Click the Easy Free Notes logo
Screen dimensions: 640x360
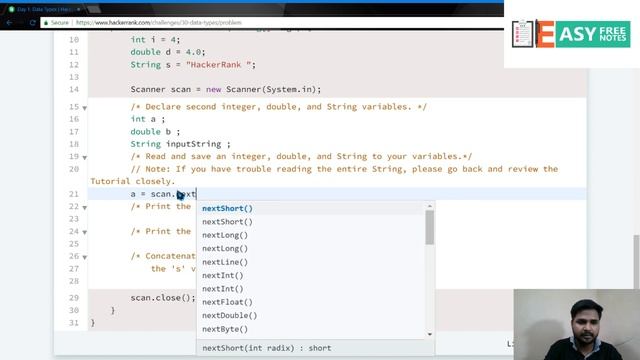571,34
